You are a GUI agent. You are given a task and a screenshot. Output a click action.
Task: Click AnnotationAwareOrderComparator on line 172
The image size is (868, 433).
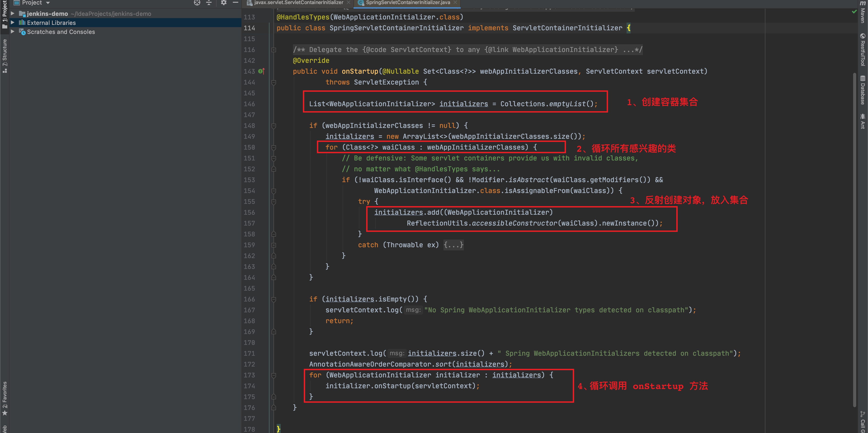(x=370, y=364)
